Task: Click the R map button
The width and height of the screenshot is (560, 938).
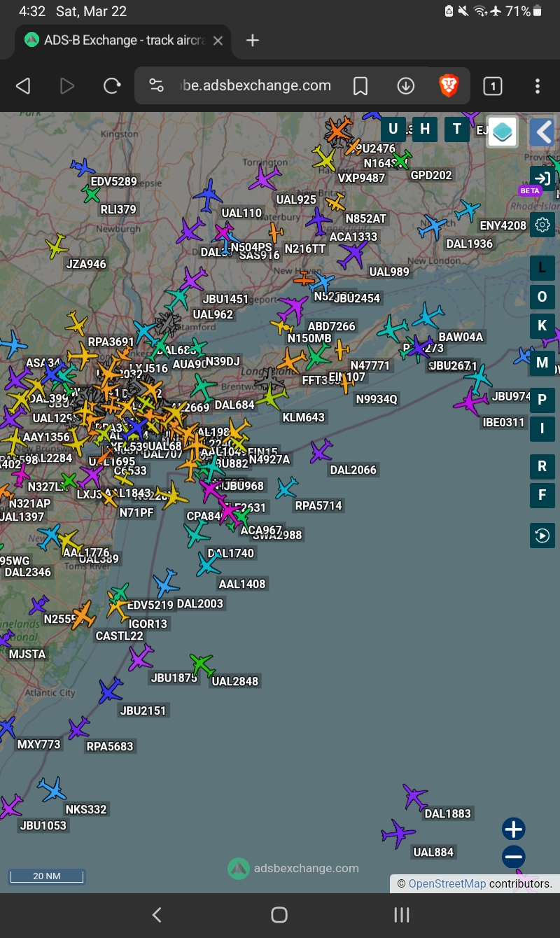Action: click(x=542, y=466)
